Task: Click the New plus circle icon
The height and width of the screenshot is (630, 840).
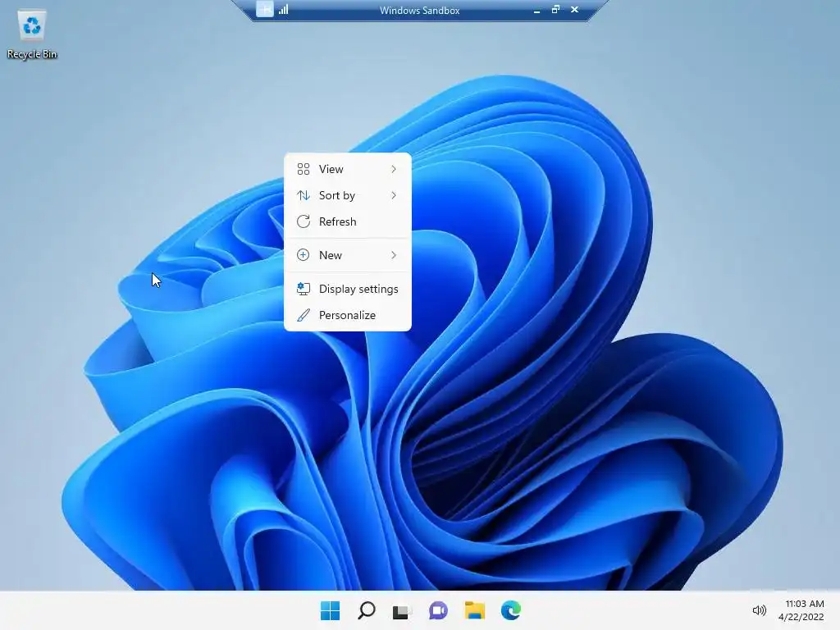Action: (x=304, y=256)
